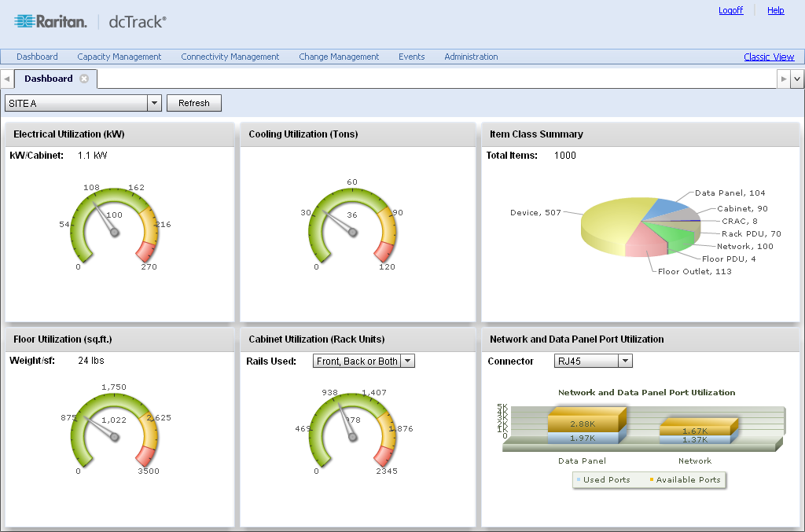Viewport: 805px width, 532px height.
Task: Click the '1.1 kW' per cabinet value
Action: click(x=93, y=156)
